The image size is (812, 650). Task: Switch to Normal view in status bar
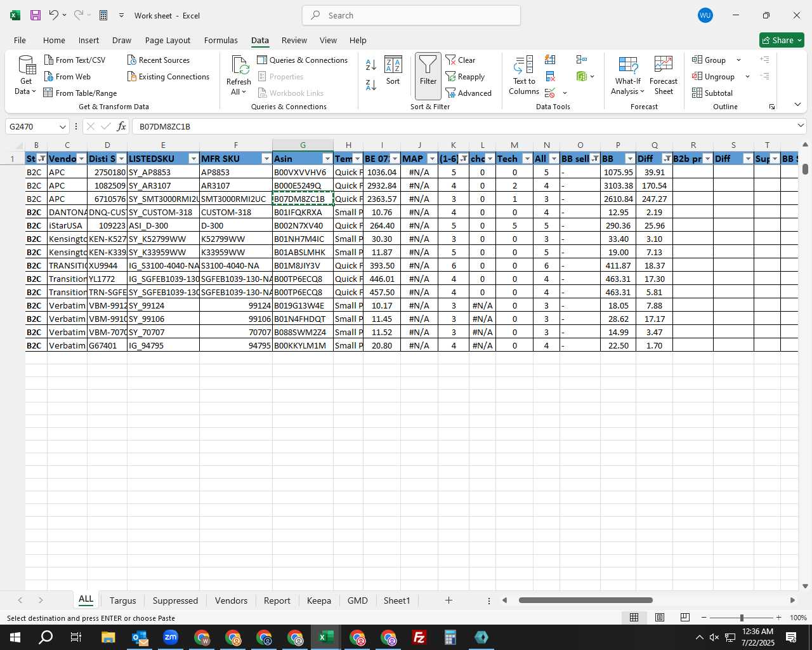[634, 617]
